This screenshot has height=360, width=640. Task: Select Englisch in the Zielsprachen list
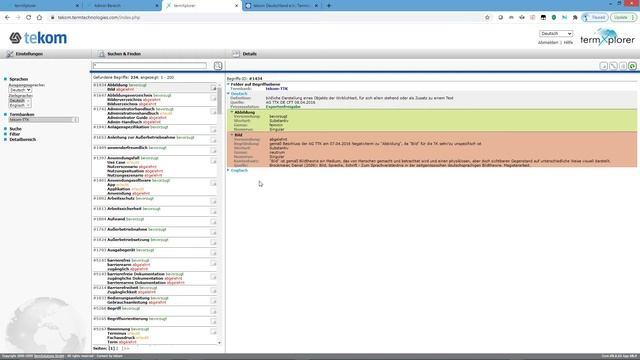point(17,105)
